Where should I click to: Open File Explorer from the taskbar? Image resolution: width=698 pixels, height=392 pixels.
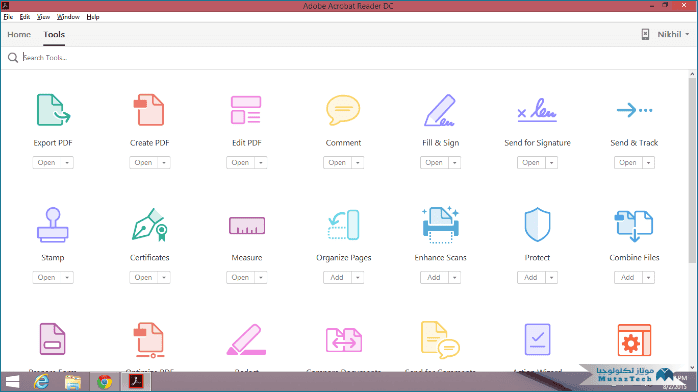[73, 382]
